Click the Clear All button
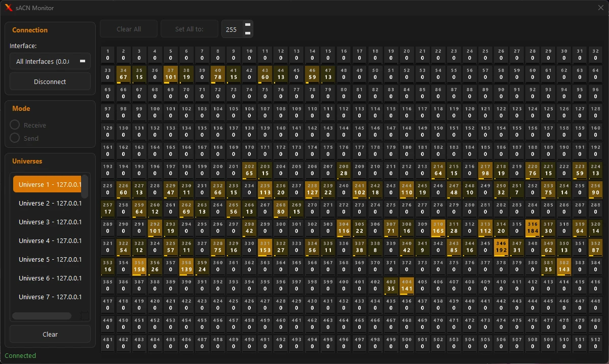Viewport: 609px width, 364px height. point(129,29)
